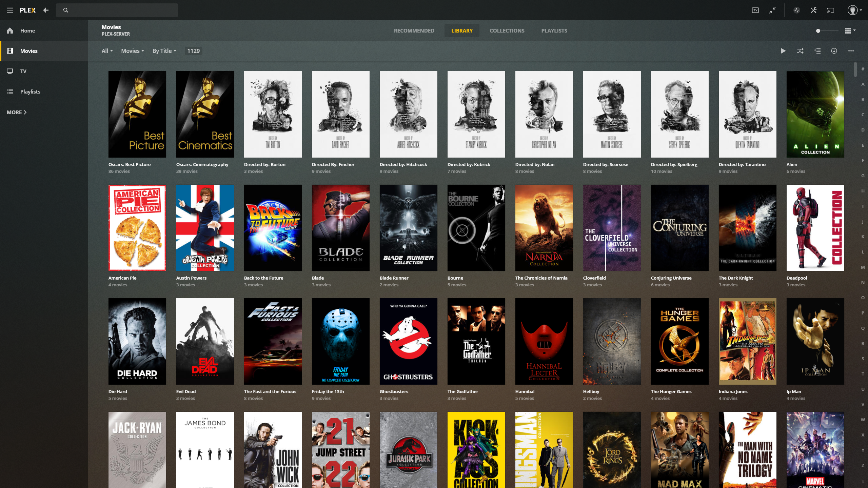Go to Home in the sidebar
This screenshot has height=488, width=868.
pyautogui.click(x=44, y=30)
